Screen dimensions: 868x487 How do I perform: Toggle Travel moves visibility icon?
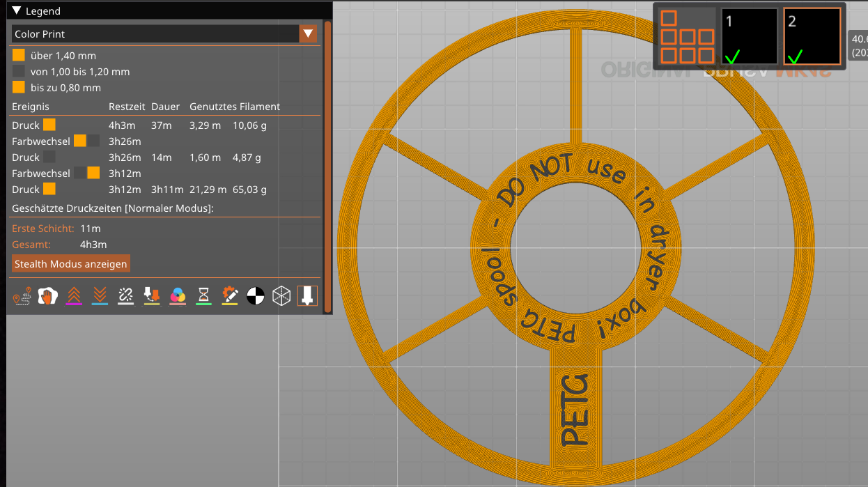[21, 296]
